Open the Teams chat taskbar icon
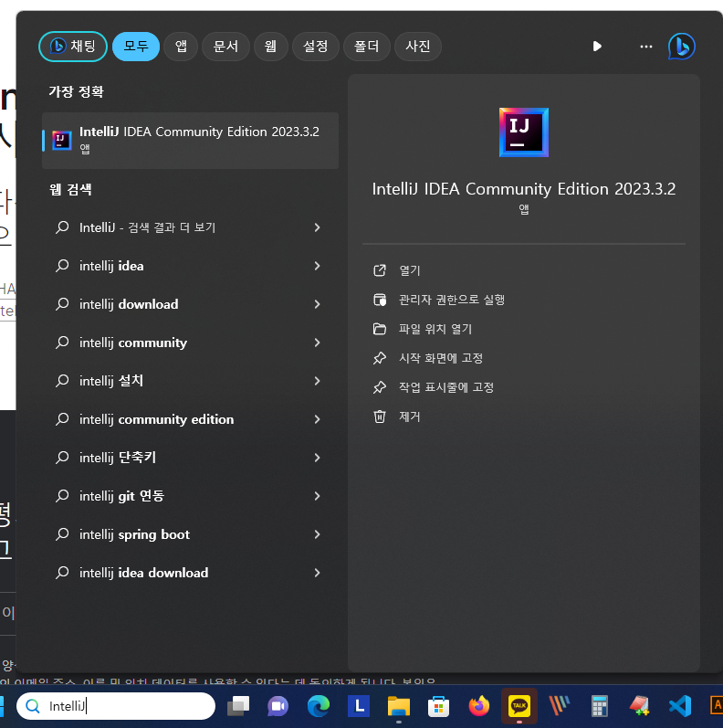723x728 pixels. [x=278, y=706]
